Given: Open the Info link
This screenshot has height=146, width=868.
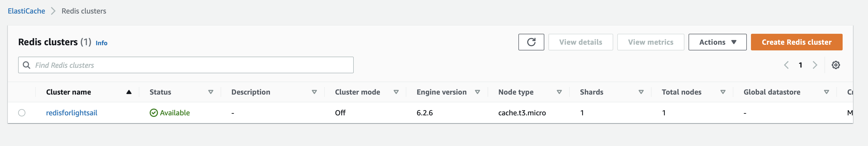Looking at the screenshot, I should click(102, 43).
